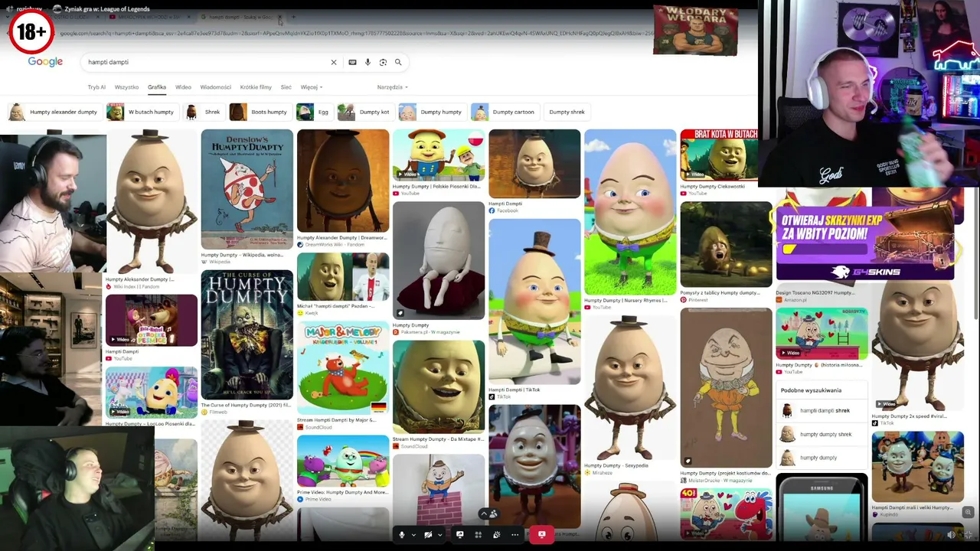Open the Wiadomości tab
The width and height of the screenshot is (980, 551).
tap(215, 87)
